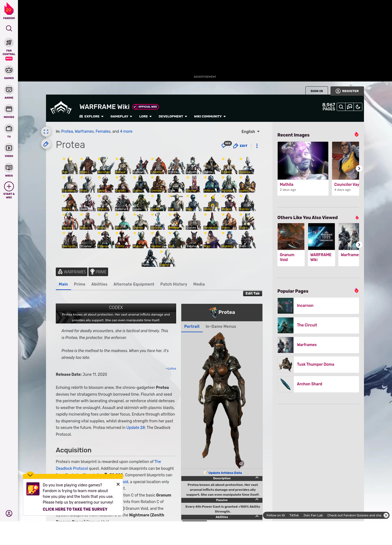Screen dimensions: 392x545
Task: Switch to In-Game Menus infobox tab
Action: pos(221,326)
